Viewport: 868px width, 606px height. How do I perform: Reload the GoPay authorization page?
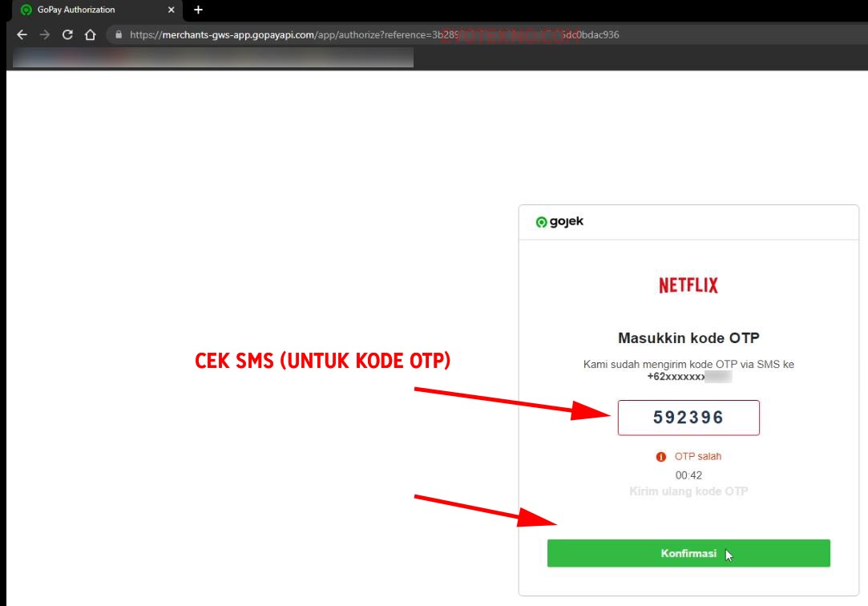click(67, 34)
